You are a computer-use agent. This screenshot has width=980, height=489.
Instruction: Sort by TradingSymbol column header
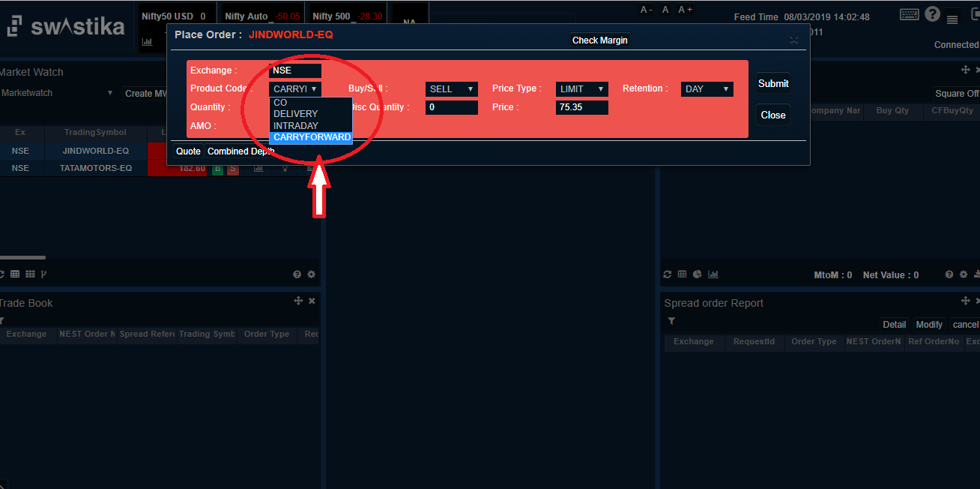click(95, 133)
